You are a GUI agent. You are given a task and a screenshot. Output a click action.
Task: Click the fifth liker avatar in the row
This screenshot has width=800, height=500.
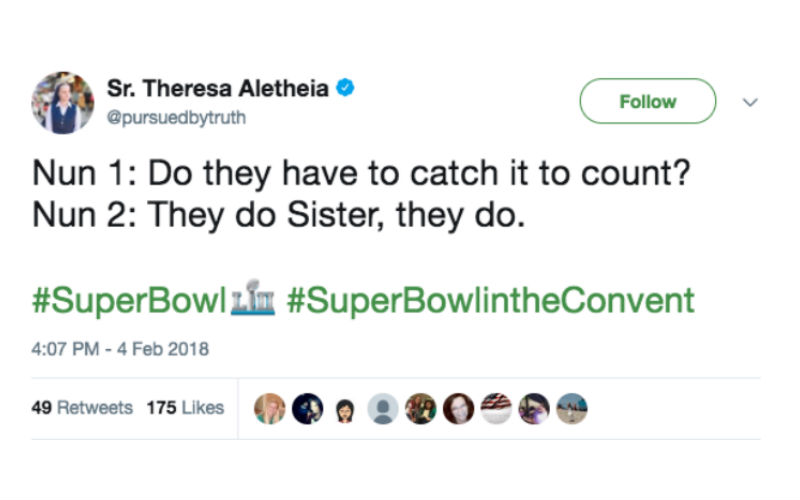tap(420, 408)
